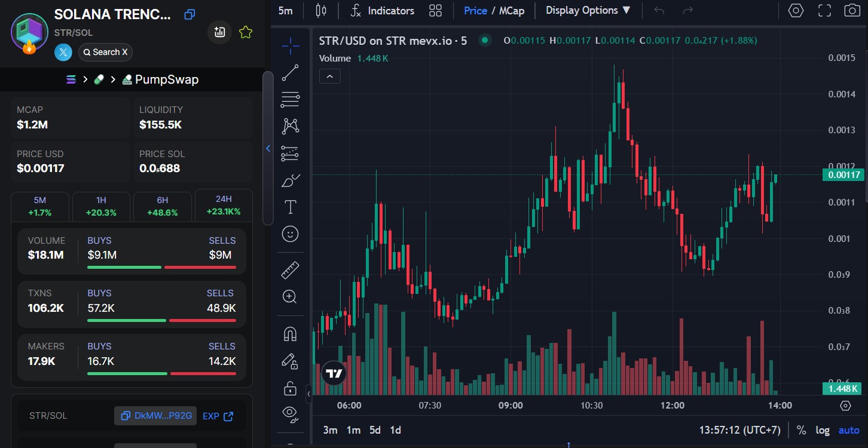Add token to favorites with star
Viewport: 868px width, 448px height.
point(245,33)
